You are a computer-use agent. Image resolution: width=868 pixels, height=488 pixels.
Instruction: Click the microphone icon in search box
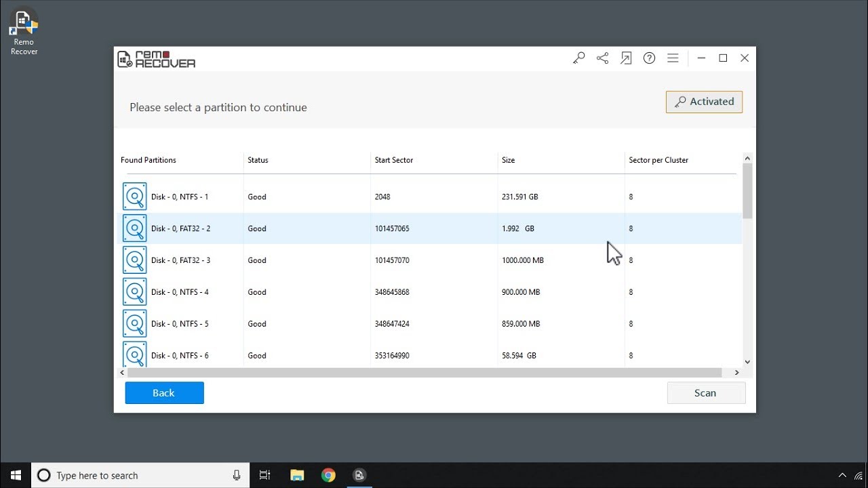237,475
